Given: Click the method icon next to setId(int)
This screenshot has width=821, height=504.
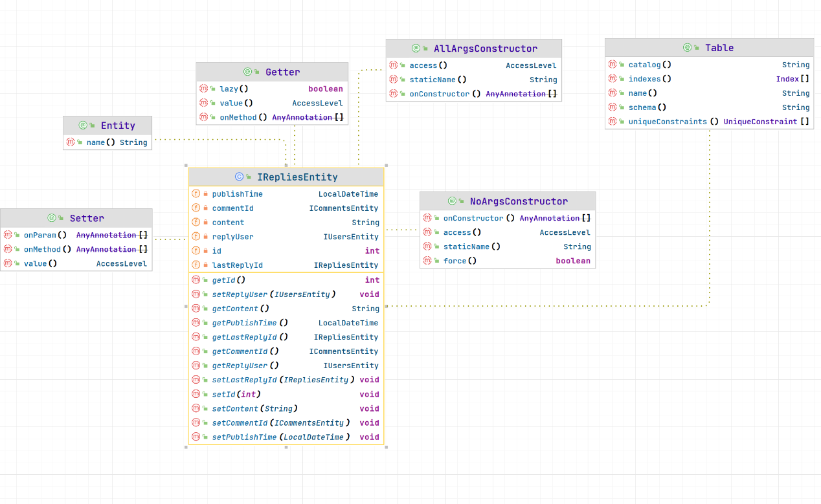Looking at the screenshot, I should pyautogui.click(x=196, y=394).
